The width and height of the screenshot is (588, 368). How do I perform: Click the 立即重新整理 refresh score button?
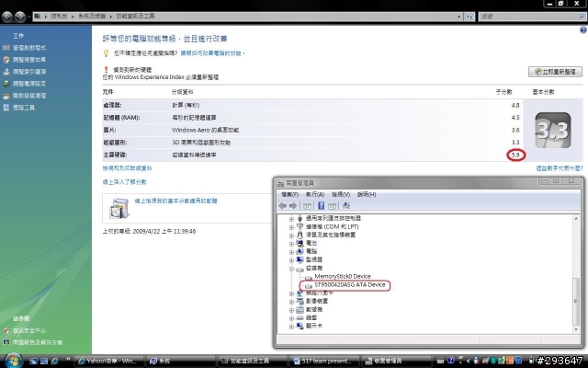click(555, 72)
